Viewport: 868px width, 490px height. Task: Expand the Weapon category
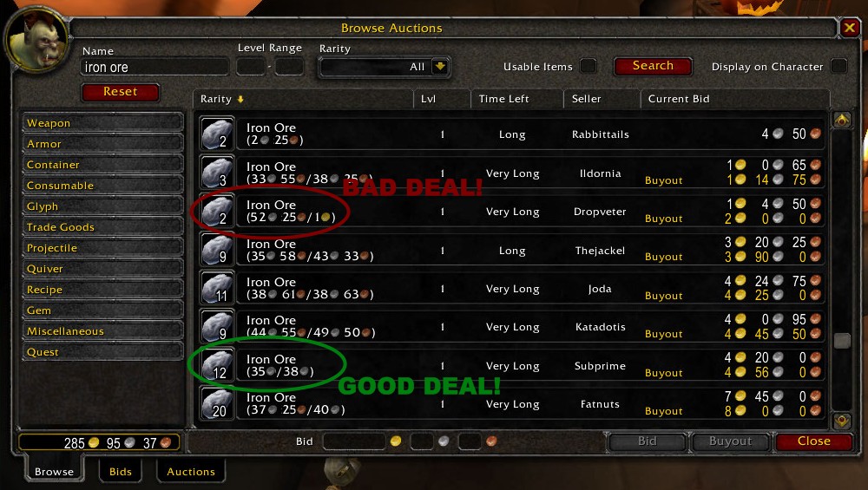pos(102,123)
